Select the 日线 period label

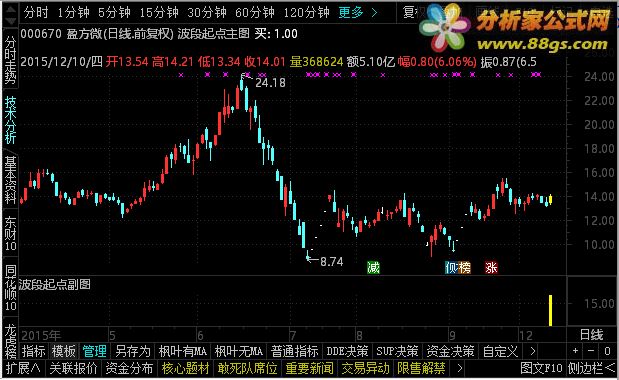(x=591, y=335)
